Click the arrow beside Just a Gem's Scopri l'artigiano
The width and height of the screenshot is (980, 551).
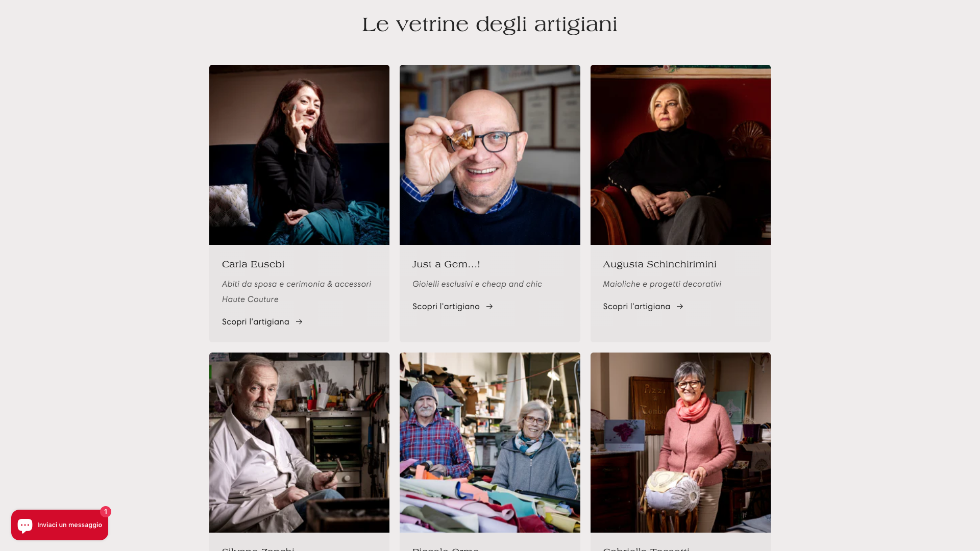click(489, 307)
